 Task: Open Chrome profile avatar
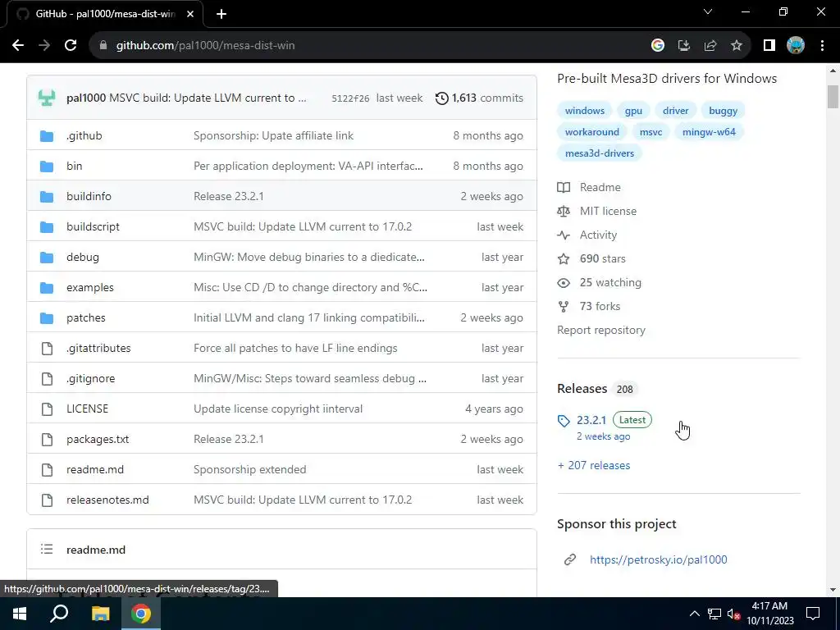tap(796, 46)
